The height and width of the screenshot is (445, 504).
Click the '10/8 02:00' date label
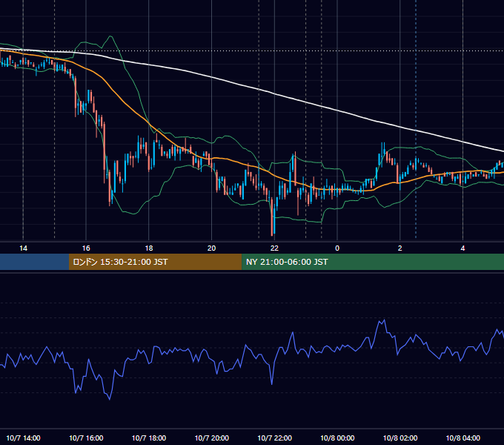coord(400,438)
